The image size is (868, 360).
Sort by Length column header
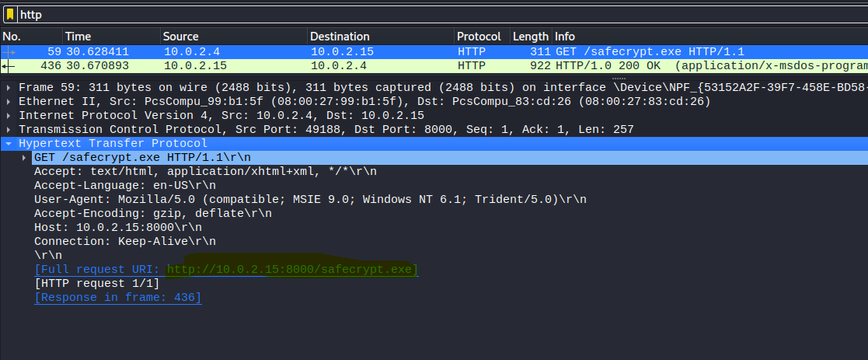click(531, 37)
